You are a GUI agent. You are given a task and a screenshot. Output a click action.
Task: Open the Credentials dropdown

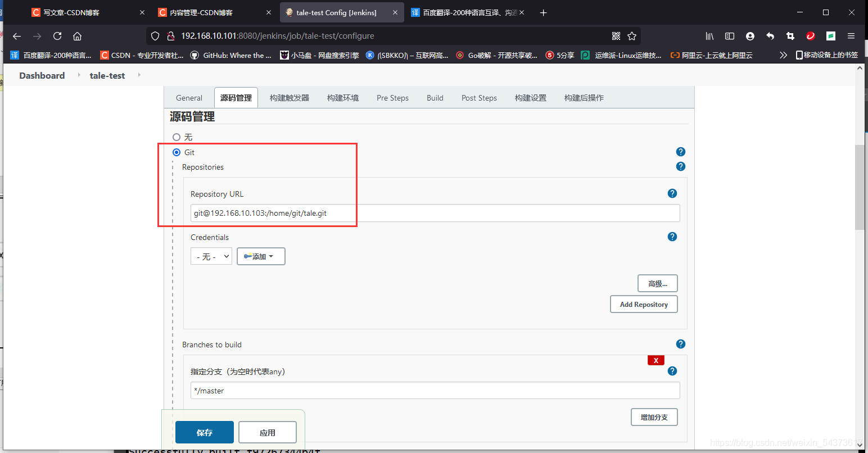tap(211, 256)
